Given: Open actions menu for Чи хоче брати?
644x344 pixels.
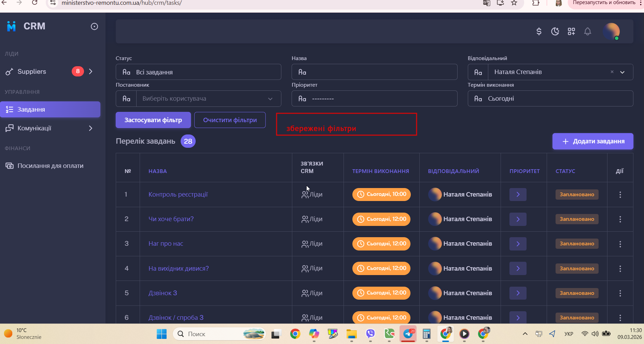Looking at the screenshot, I should [x=620, y=219].
